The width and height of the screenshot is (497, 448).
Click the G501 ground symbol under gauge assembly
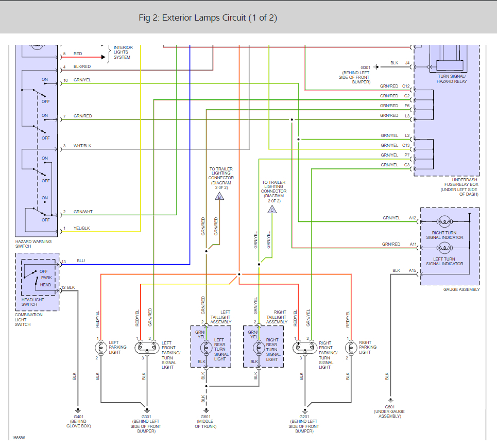tap(390, 401)
